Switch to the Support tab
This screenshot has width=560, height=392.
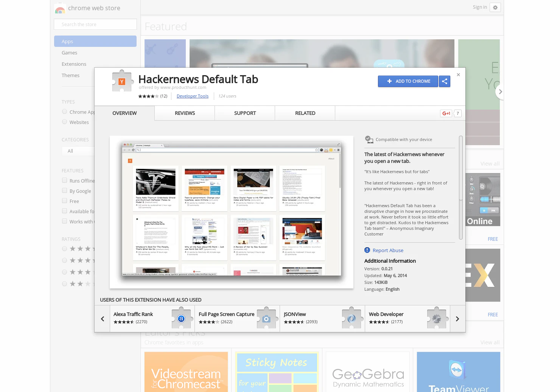tap(245, 113)
